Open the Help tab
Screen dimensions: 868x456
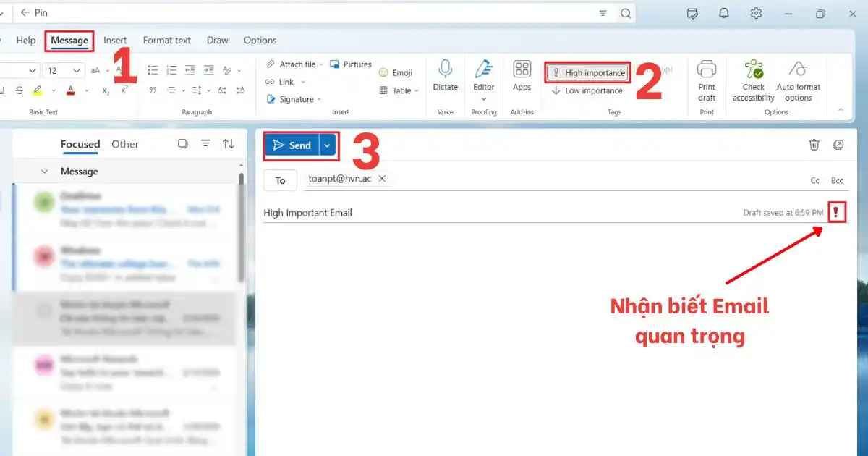[26, 41]
